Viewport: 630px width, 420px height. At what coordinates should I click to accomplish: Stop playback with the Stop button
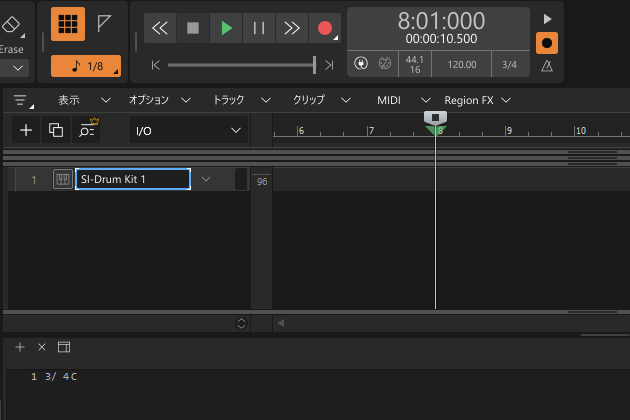[193, 28]
